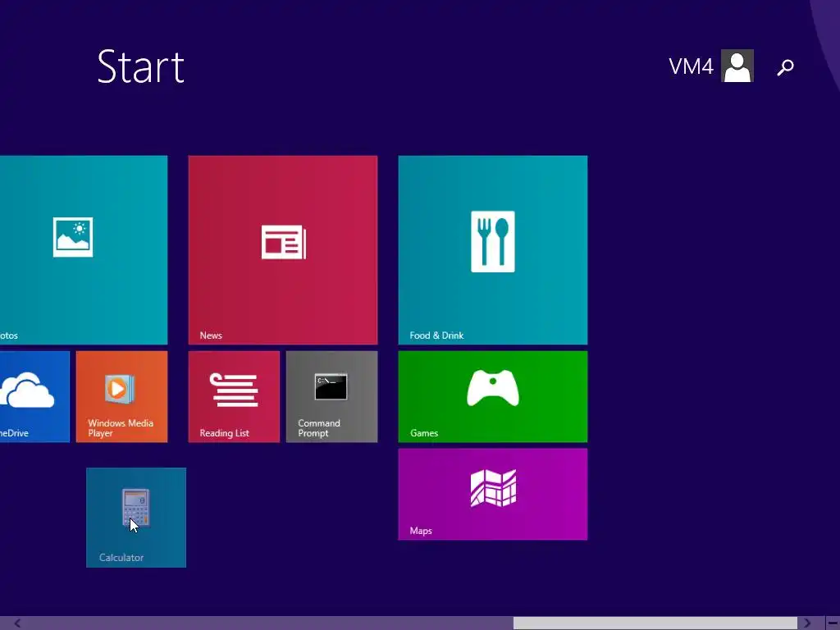Screen dimensions: 840x630
Task: Click the horizontal scrollbar thumb
Action: coord(655,623)
